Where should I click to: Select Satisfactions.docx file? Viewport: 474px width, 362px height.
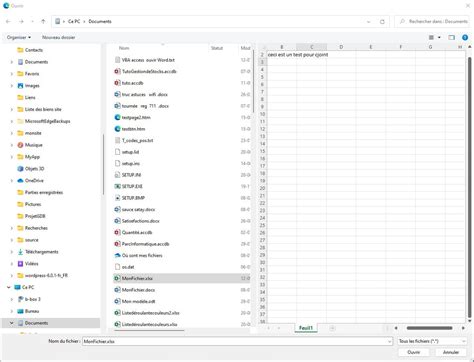click(140, 221)
